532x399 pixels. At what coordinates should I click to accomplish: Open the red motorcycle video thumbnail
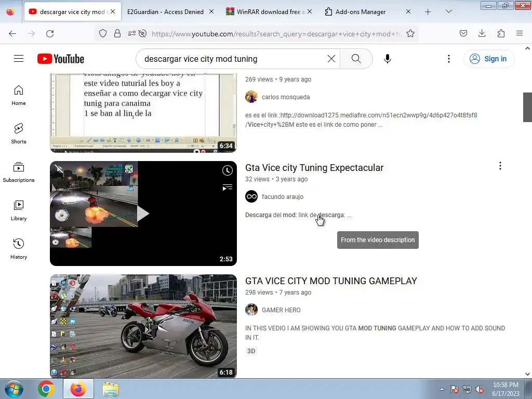[x=143, y=326]
